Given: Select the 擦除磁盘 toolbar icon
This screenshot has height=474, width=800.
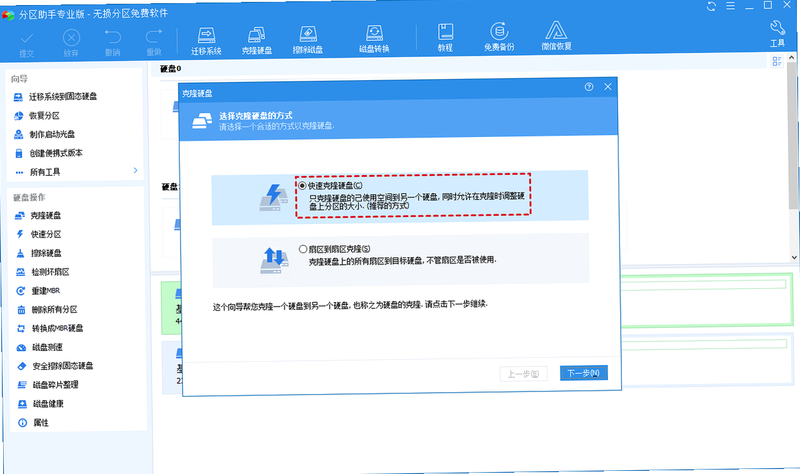Looking at the screenshot, I should pos(308,40).
